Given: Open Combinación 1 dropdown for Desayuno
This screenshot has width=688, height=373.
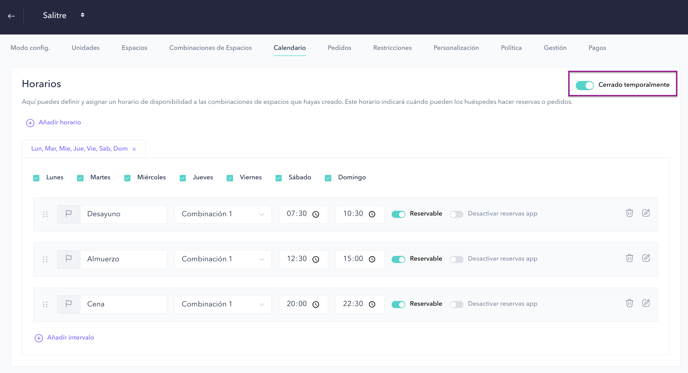Looking at the screenshot, I should point(223,214).
